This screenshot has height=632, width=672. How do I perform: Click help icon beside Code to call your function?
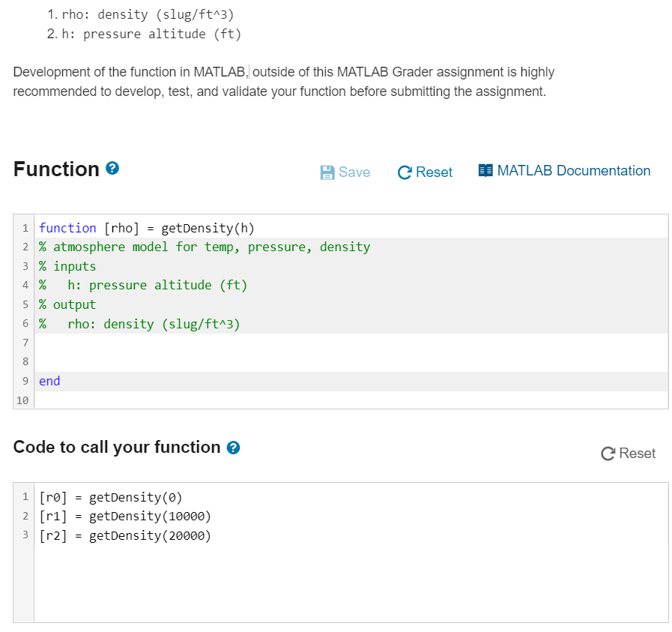coord(233,448)
